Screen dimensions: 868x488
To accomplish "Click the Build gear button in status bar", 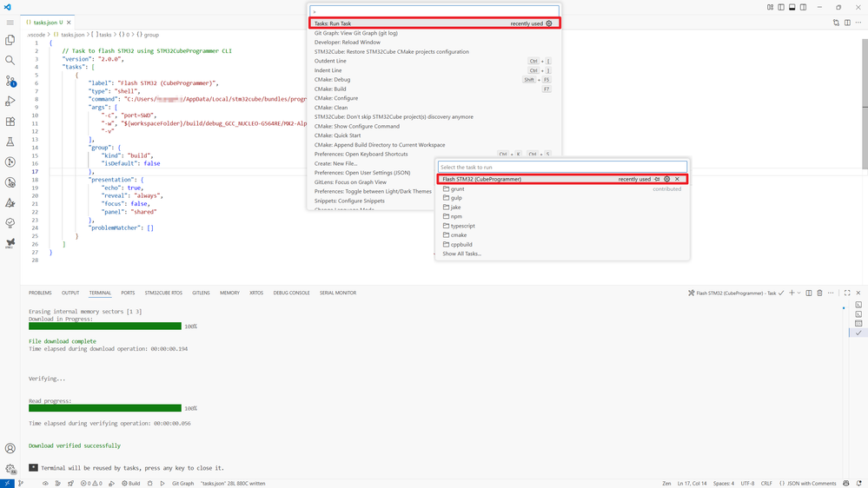I will 131,483.
